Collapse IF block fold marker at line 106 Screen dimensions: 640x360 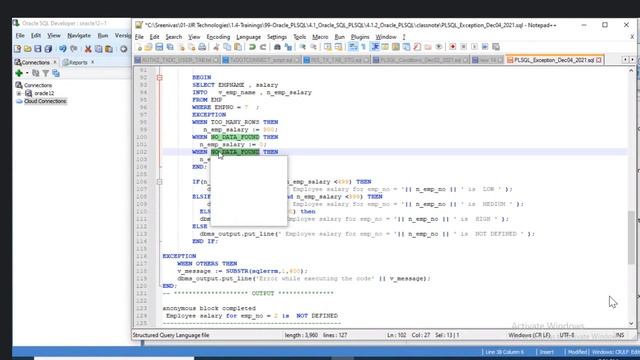click(160, 182)
